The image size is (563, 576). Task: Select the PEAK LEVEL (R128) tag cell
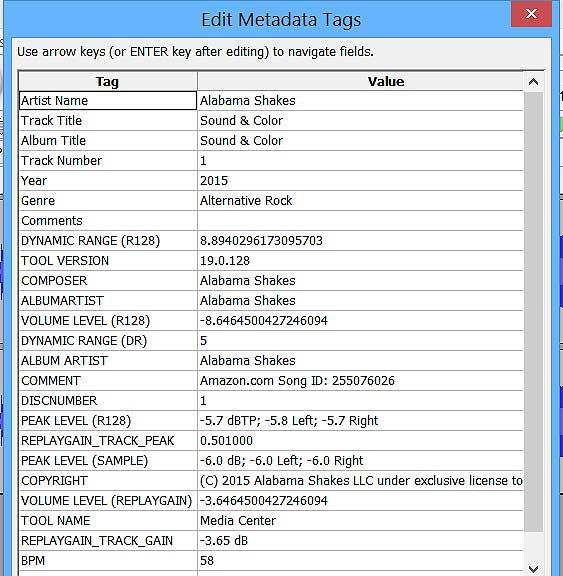click(108, 421)
